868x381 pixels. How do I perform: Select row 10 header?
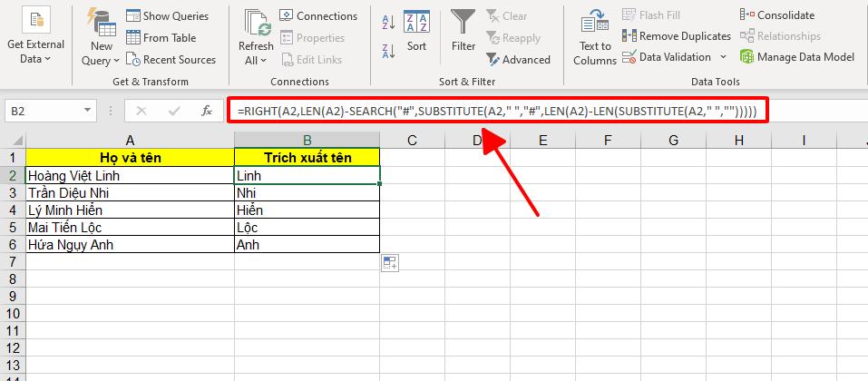(13, 314)
